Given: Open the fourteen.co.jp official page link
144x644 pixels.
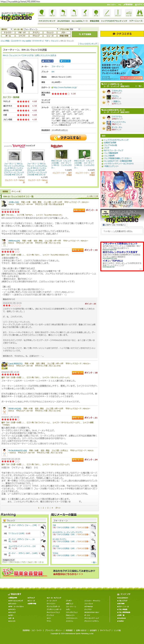Looking at the screenshot, I should coord(65,87).
